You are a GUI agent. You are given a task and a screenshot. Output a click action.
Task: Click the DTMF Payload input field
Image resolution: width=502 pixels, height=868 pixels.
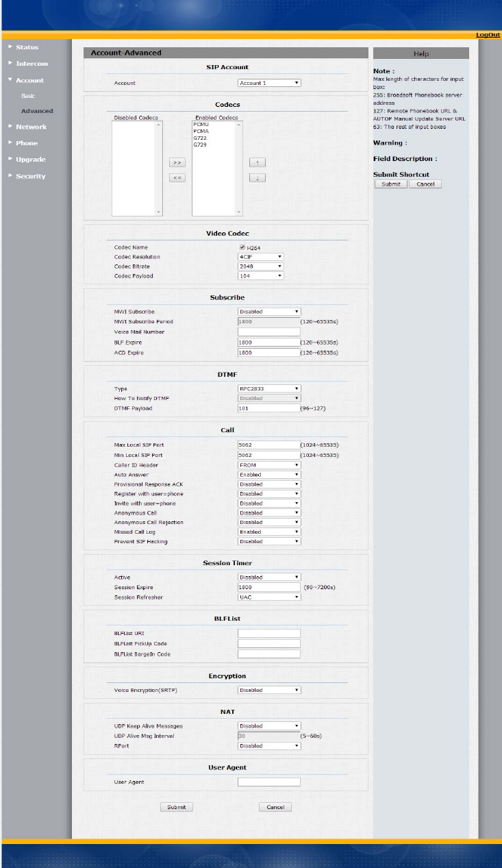[269, 408]
